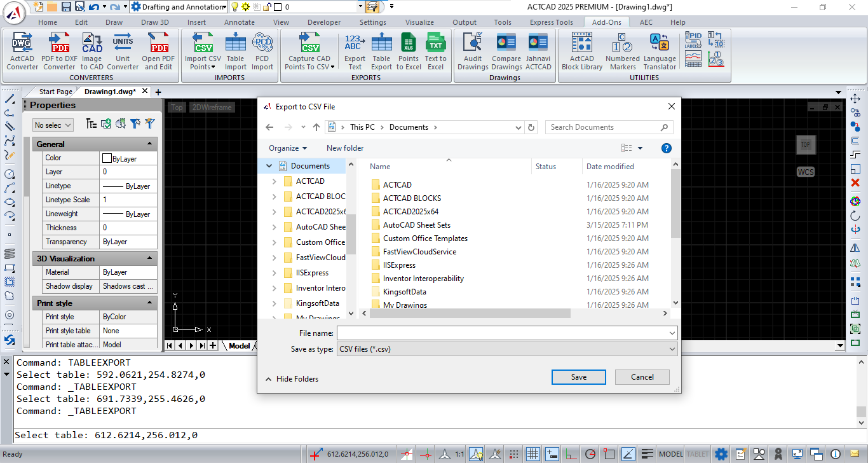Toggle TABLET mode in status bar

point(698,454)
